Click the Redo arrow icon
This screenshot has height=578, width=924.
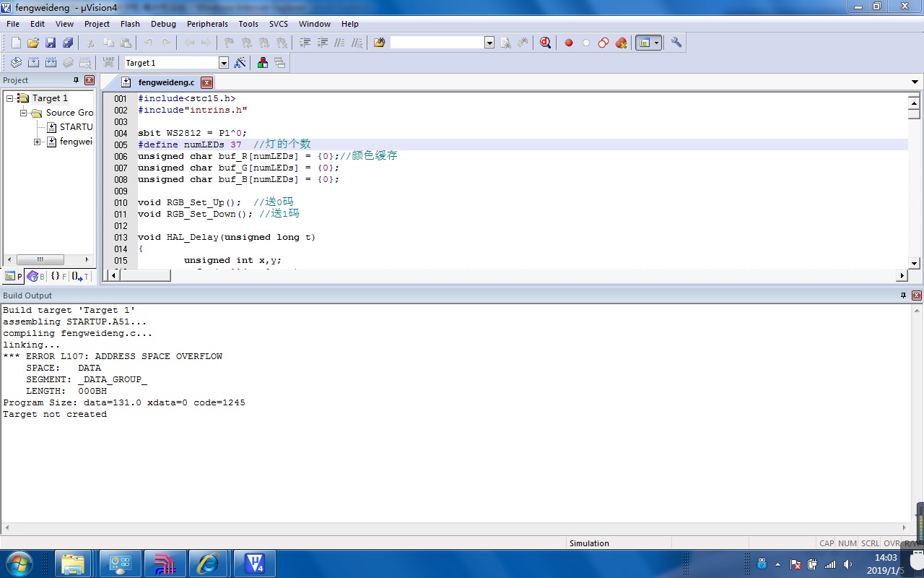point(166,43)
